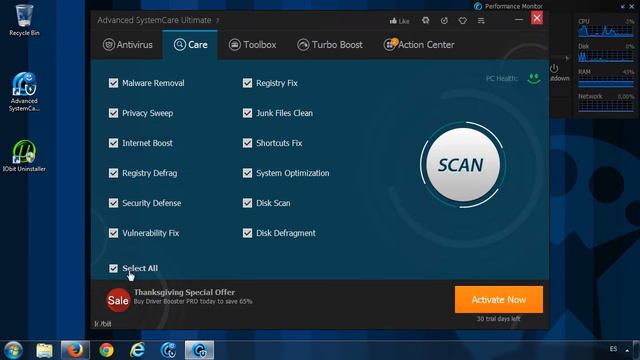Uncheck the Disk Scan option
Viewport: 640px width, 360px height.
247,203
